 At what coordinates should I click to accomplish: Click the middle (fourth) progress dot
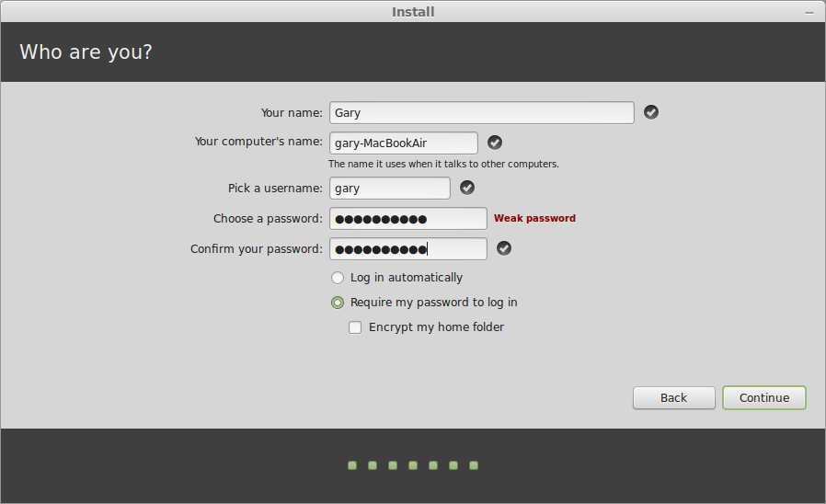(x=413, y=465)
